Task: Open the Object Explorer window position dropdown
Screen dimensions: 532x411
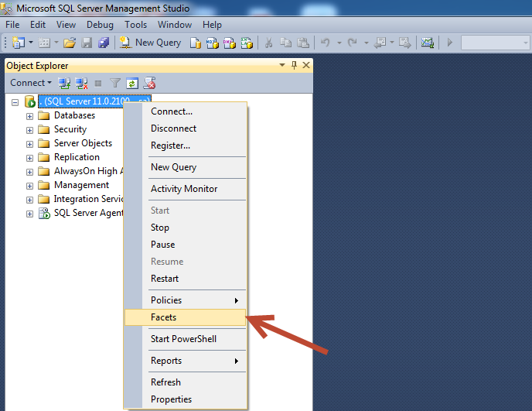Action: [282, 65]
